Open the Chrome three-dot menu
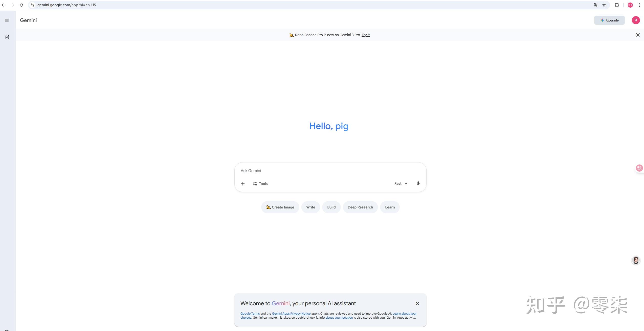 pyautogui.click(x=639, y=5)
